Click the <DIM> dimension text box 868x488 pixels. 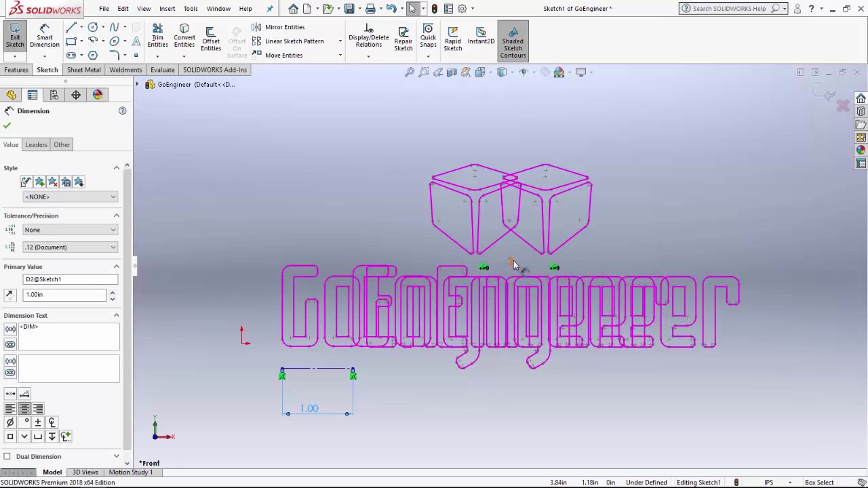tap(68, 337)
